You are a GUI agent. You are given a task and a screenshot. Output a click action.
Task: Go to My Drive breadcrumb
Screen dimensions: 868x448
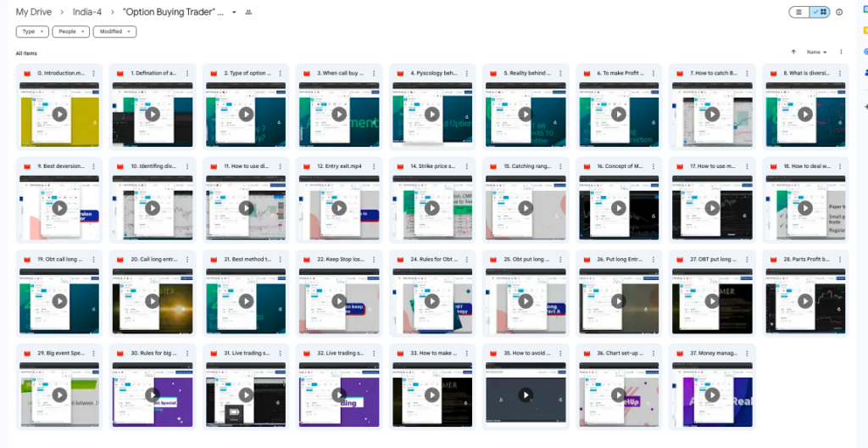coord(33,12)
